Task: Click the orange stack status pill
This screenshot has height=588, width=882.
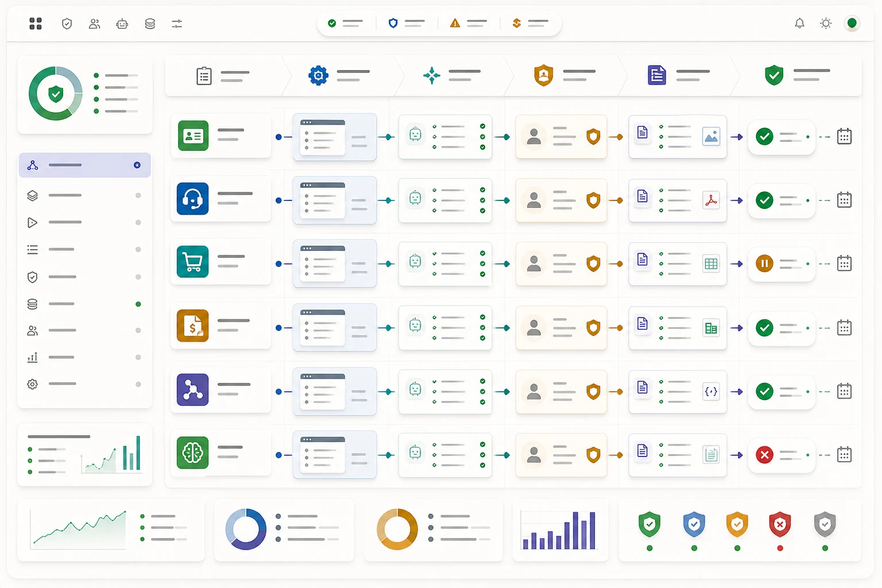Action: pyautogui.click(x=531, y=24)
